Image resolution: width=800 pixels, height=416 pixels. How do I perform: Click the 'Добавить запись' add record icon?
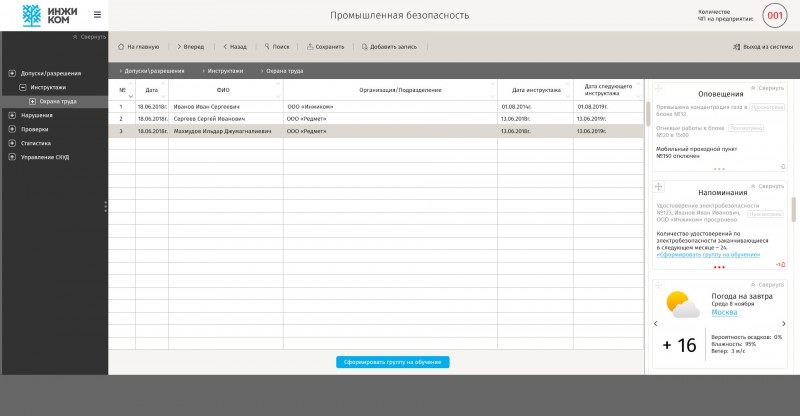[x=364, y=46]
